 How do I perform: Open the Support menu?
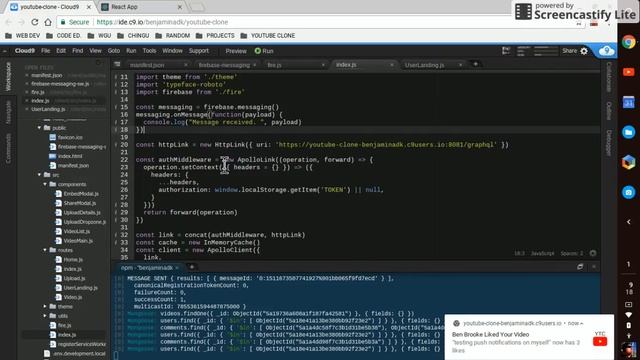pyautogui.click(x=199, y=51)
